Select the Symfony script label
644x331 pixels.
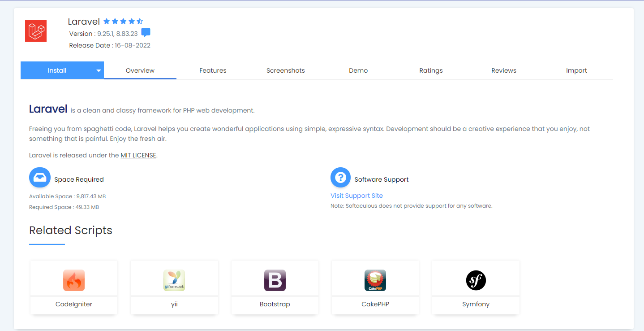click(x=476, y=304)
